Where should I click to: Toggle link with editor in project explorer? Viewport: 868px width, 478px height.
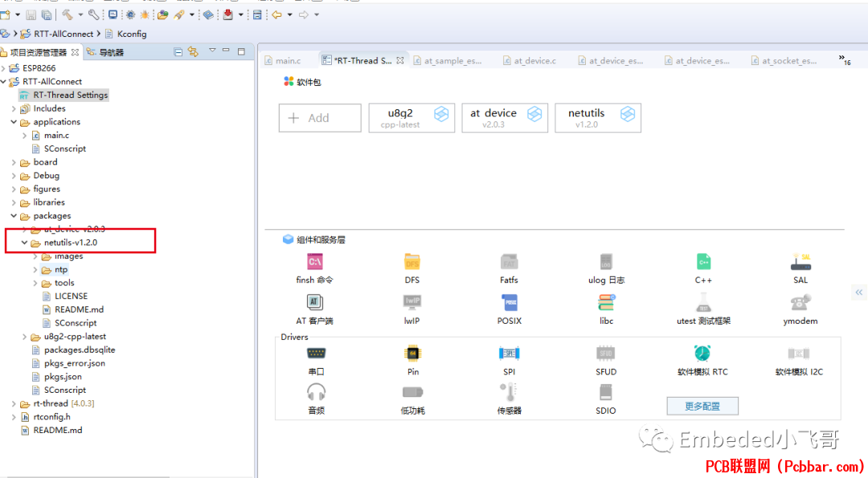[x=193, y=52]
